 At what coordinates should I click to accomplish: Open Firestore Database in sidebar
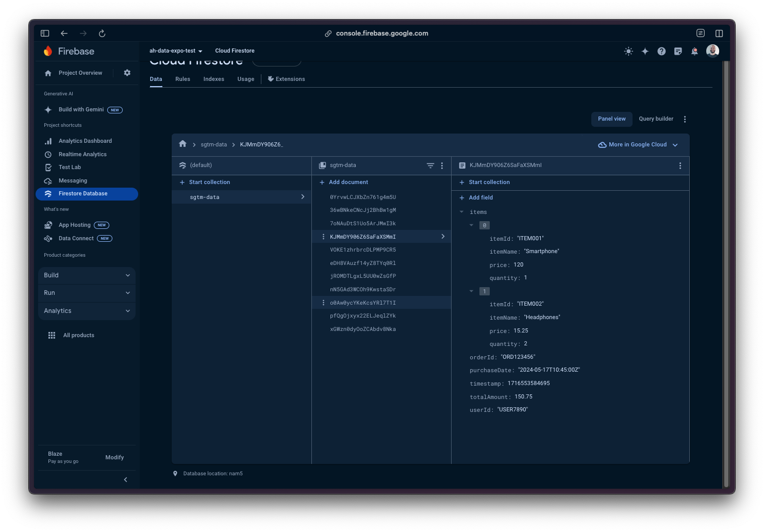coord(87,194)
